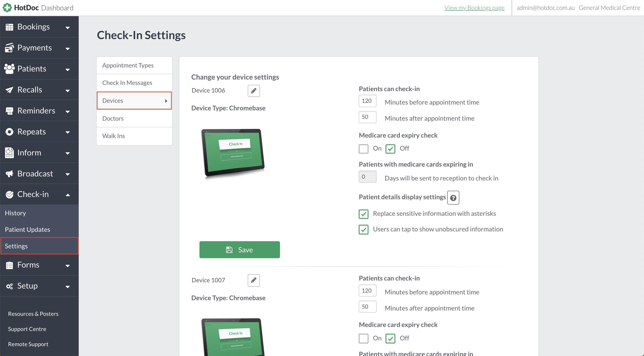Open the Check In Messages tab
The height and width of the screenshot is (356, 644).
pos(134,83)
